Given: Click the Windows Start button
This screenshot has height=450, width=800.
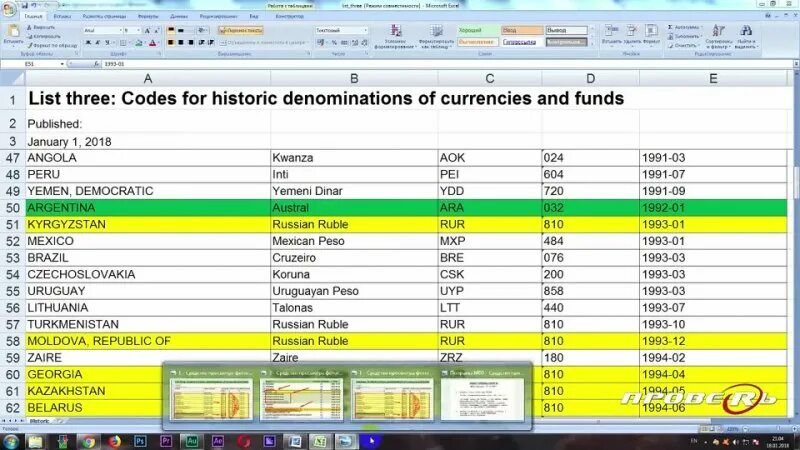Looking at the screenshot, I should point(11,441).
